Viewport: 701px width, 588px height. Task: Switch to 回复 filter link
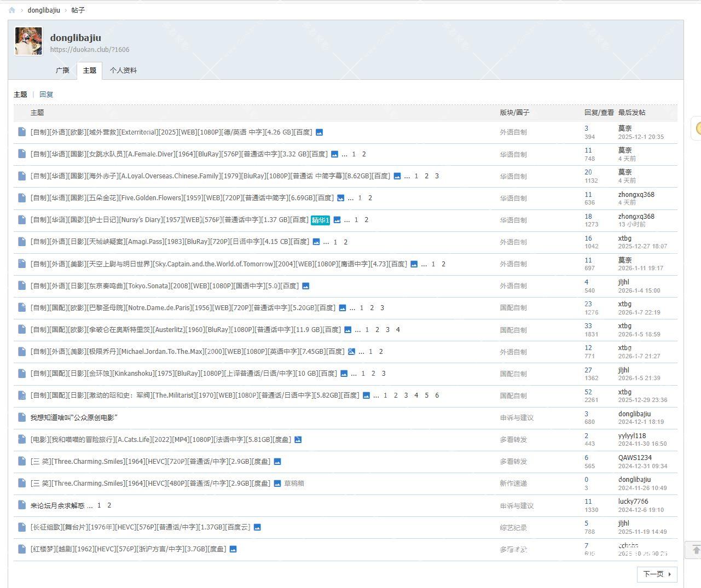tap(47, 95)
